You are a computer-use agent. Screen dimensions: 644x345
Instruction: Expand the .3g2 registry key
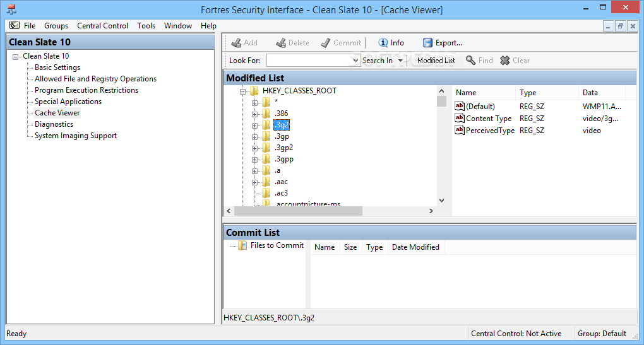coord(254,126)
